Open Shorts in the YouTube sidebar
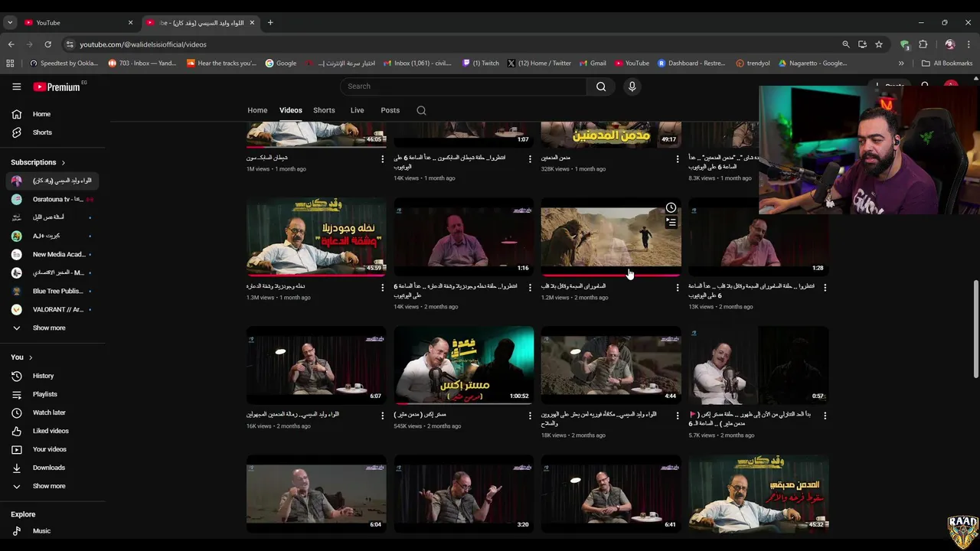Image resolution: width=980 pixels, height=551 pixels. pos(53,132)
